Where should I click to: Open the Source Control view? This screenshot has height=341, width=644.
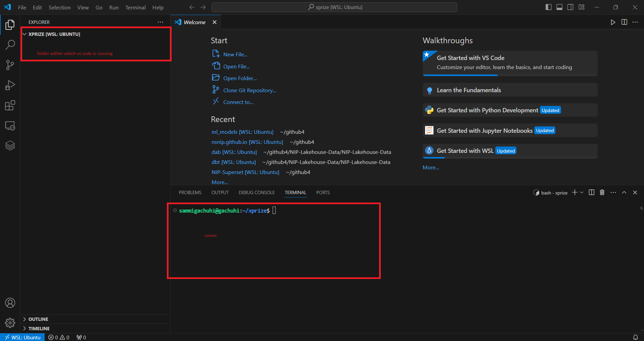click(10, 65)
